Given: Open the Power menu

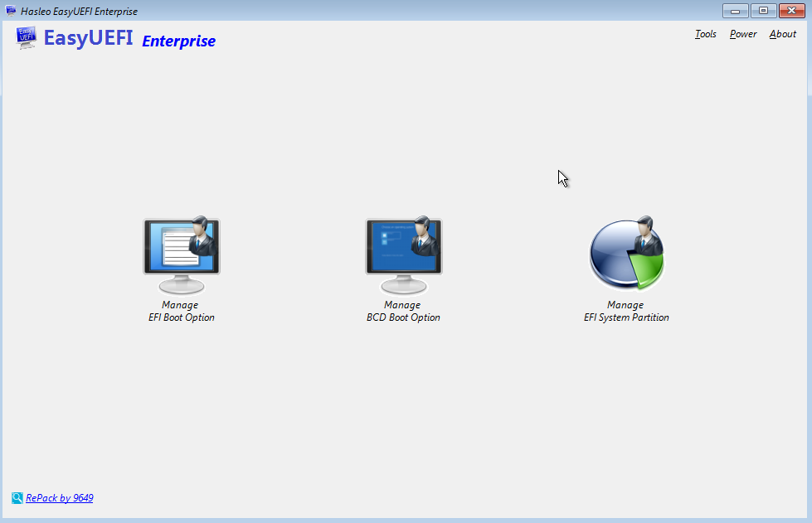Looking at the screenshot, I should click(743, 34).
